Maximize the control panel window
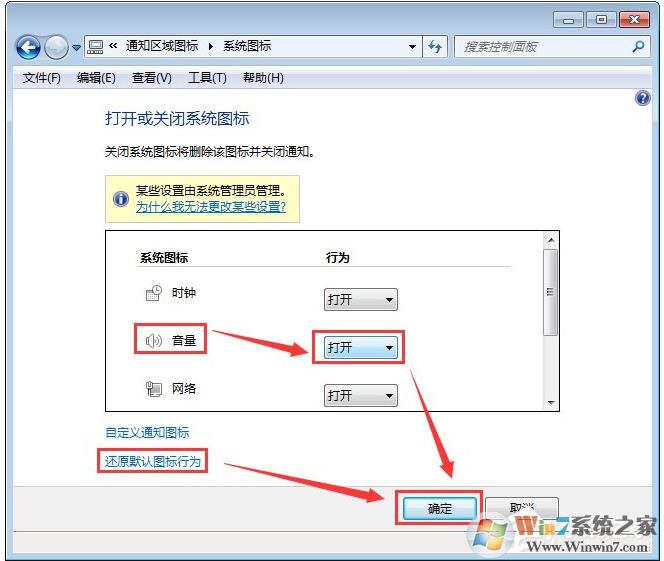664x561 pixels. (601, 20)
